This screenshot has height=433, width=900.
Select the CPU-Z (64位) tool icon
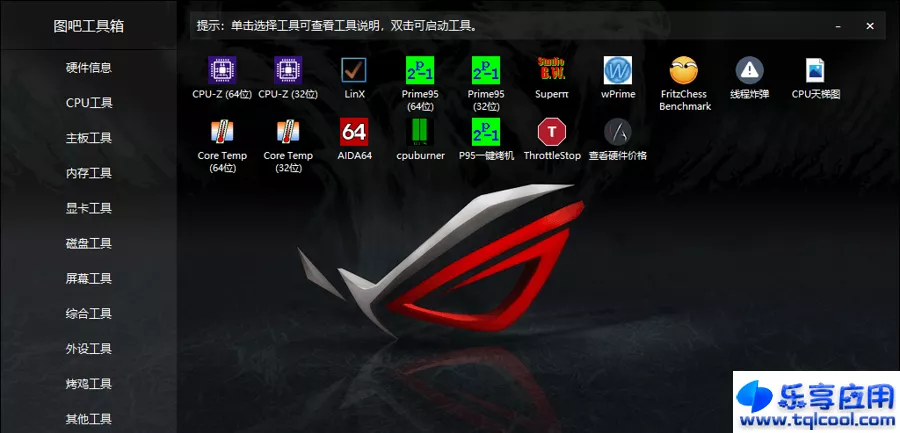[222, 70]
